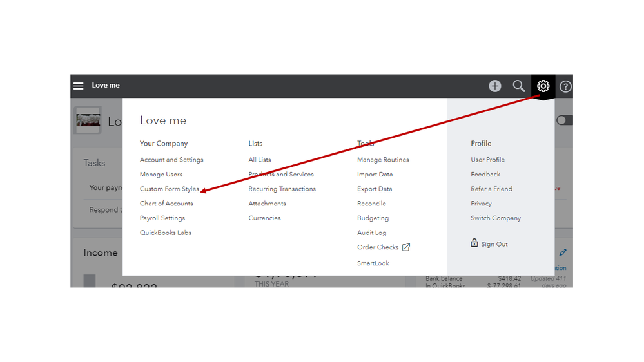Go to Chart of Accounts
Image resolution: width=644 pixels, height=362 pixels.
click(166, 204)
